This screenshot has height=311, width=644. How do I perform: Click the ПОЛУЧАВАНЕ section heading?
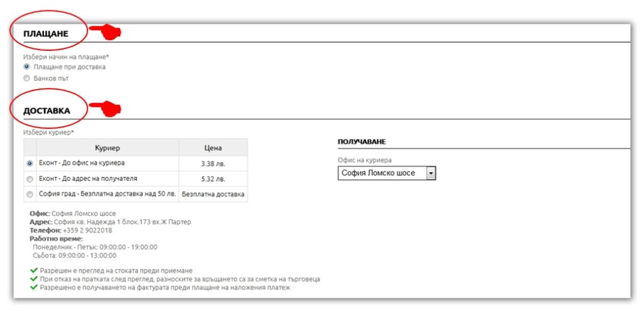(362, 143)
